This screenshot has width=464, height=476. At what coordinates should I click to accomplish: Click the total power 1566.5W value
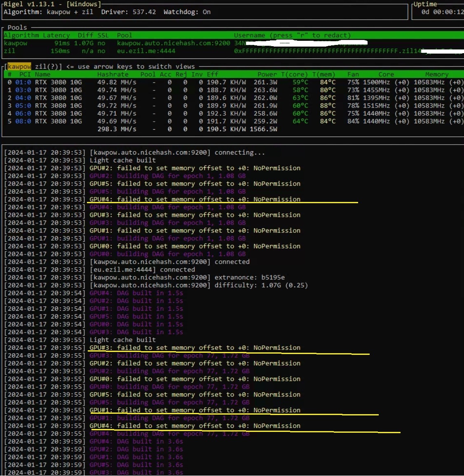(263, 129)
